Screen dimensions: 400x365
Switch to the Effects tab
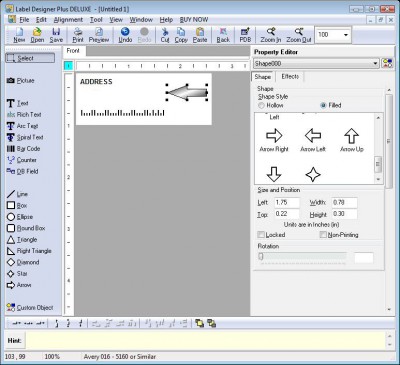pyautogui.click(x=290, y=76)
